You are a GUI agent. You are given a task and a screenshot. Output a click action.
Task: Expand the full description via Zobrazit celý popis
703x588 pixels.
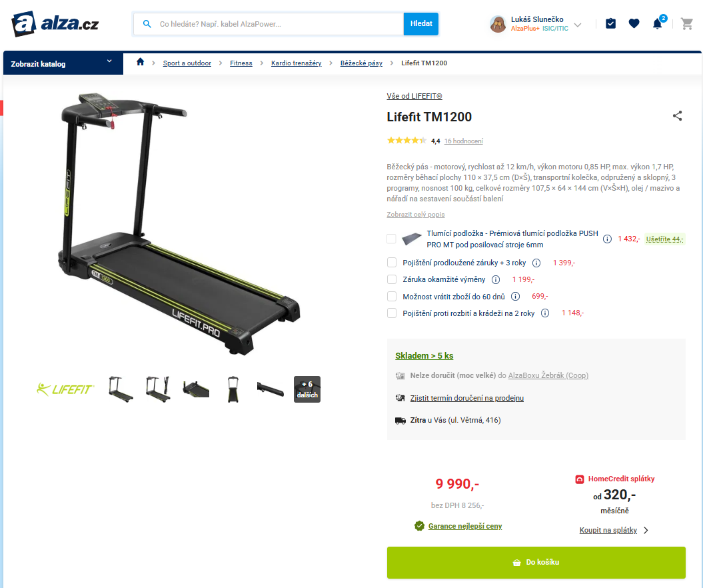pos(416,215)
